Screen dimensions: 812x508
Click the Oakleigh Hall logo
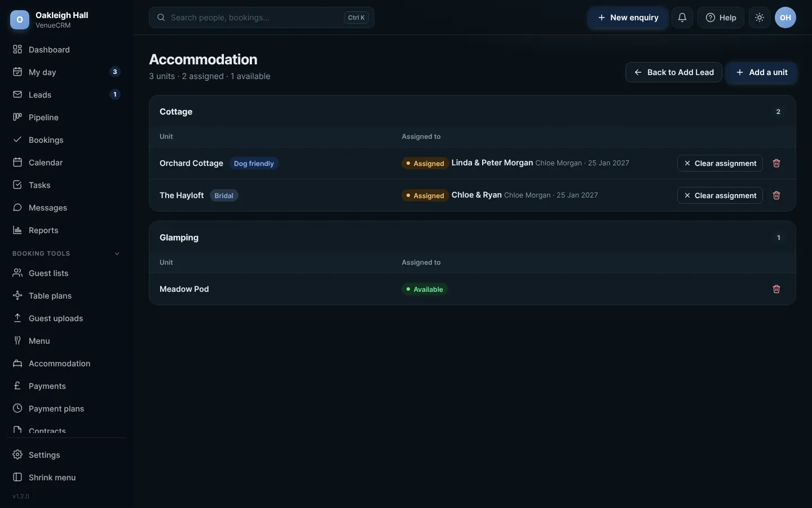tap(20, 20)
